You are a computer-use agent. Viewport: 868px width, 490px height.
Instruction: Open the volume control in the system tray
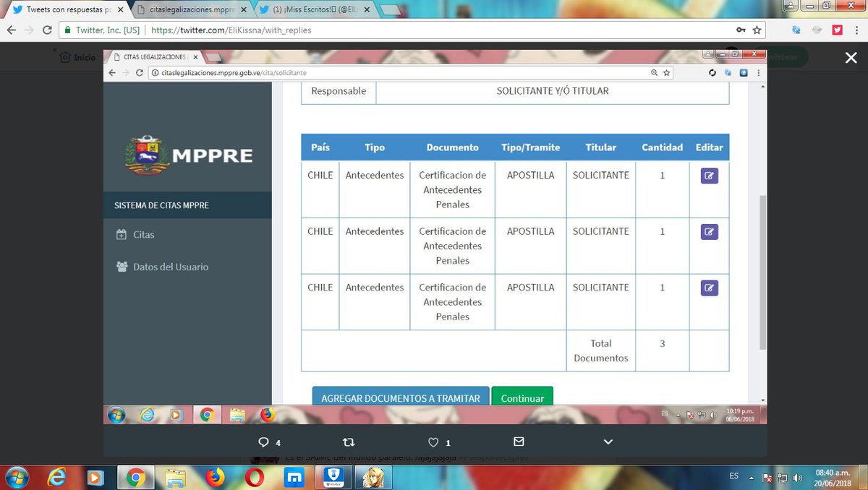[x=798, y=477]
